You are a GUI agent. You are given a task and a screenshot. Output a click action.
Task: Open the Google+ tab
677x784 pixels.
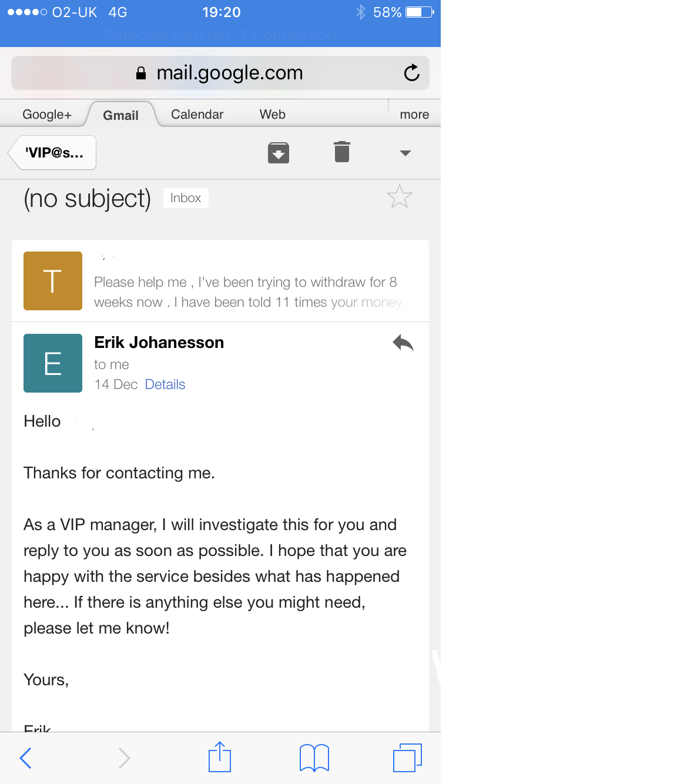pyautogui.click(x=47, y=115)
